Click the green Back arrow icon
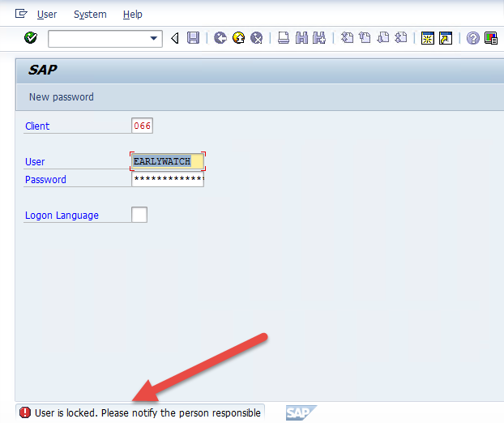Screen dimensions: 504x423 [x=220, y=38]
